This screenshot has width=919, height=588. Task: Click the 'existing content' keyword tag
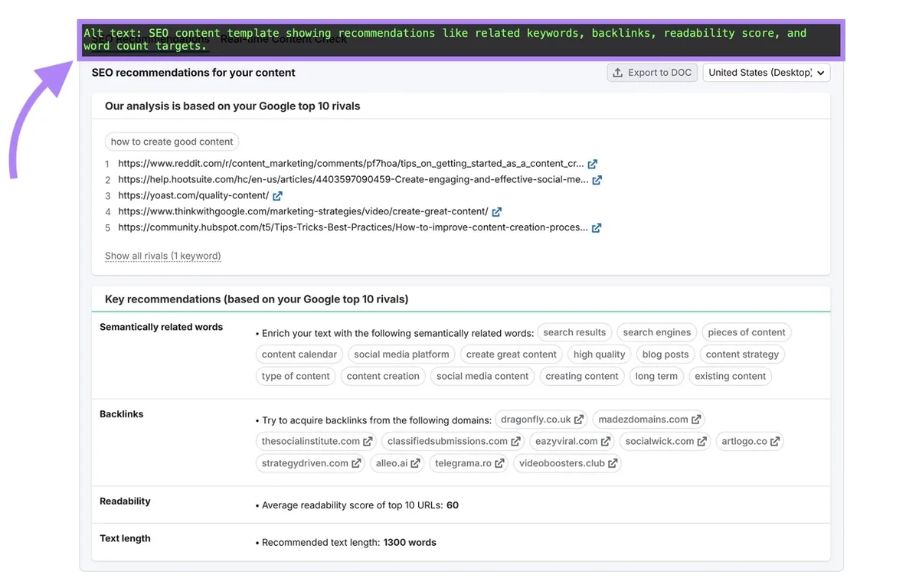[x=731, y=377]
